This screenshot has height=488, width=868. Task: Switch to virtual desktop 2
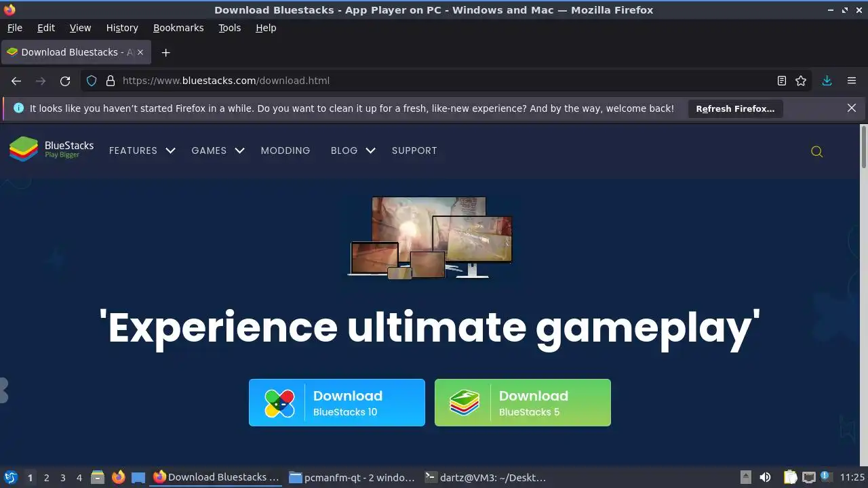tap(46, 477)
